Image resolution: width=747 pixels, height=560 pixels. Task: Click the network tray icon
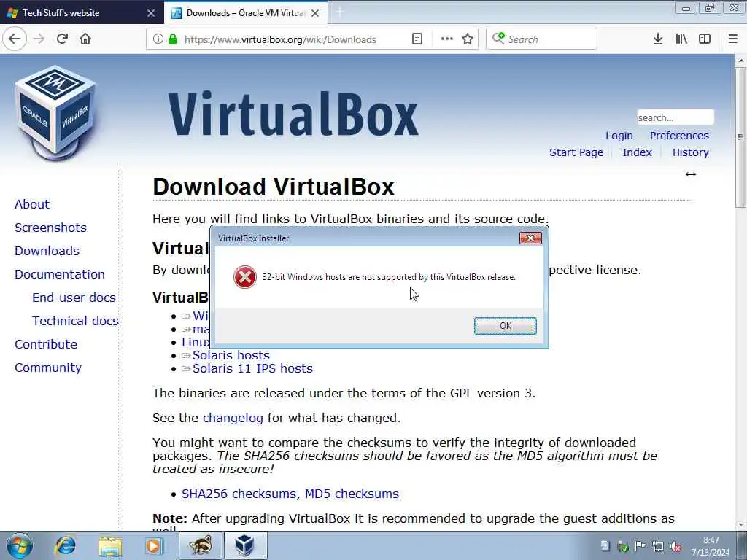[658, 547]
